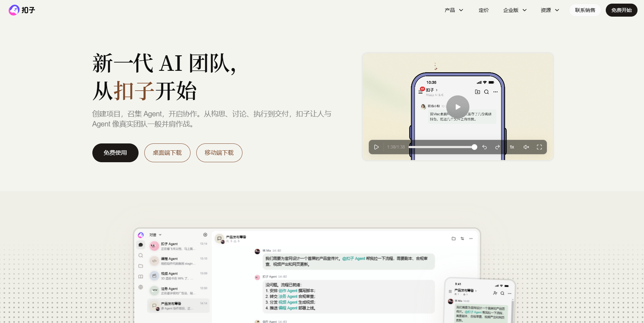Click the search icon in the video phone
This screenshot has width=644, height=323.
tap(486, 92)
